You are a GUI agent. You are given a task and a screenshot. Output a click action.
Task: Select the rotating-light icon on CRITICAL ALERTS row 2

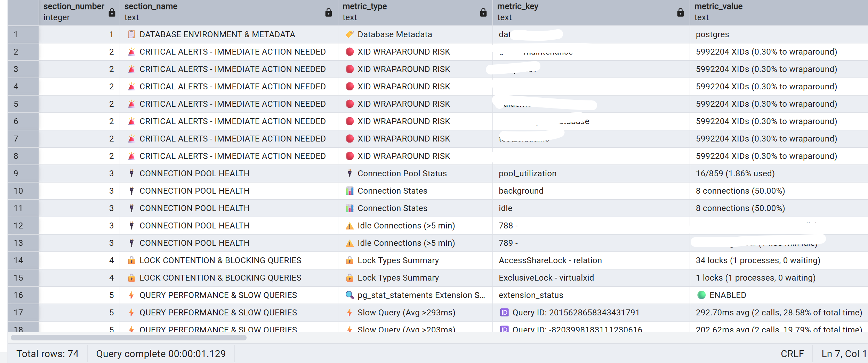tap(131, 51)
